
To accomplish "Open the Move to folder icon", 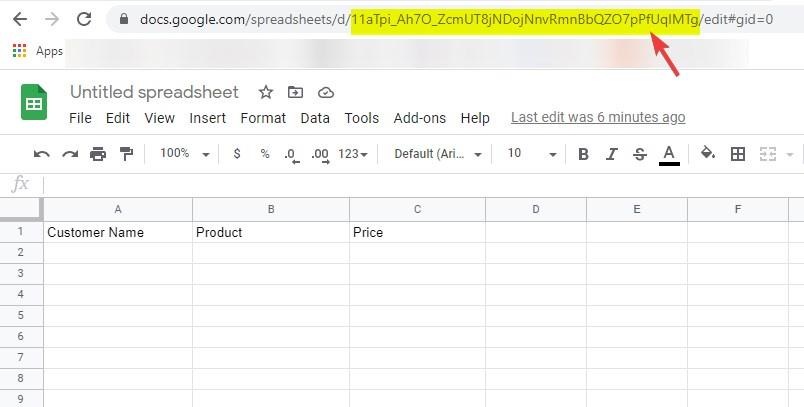I will click(x=295, y=92).
